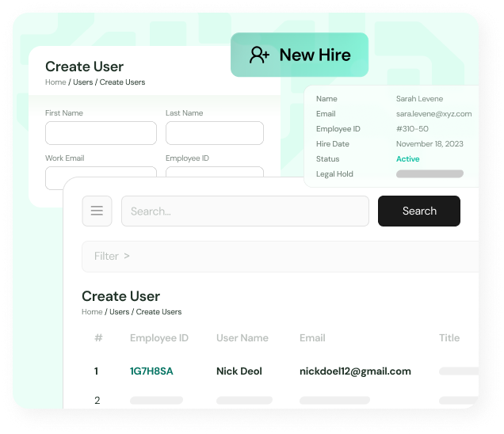Viewport: 504px width, 434px height.
Task: Select the Nick Deol user name cell
Action: (x=239, y=371)
